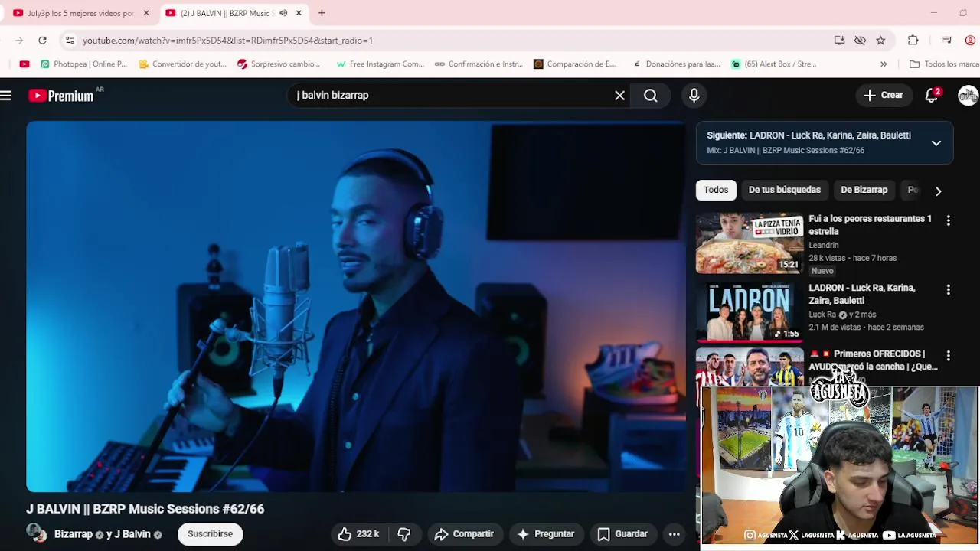Open the 'Todos los marcadores' folder
Viewport: 980px width, 551px height.
[945, 64]
